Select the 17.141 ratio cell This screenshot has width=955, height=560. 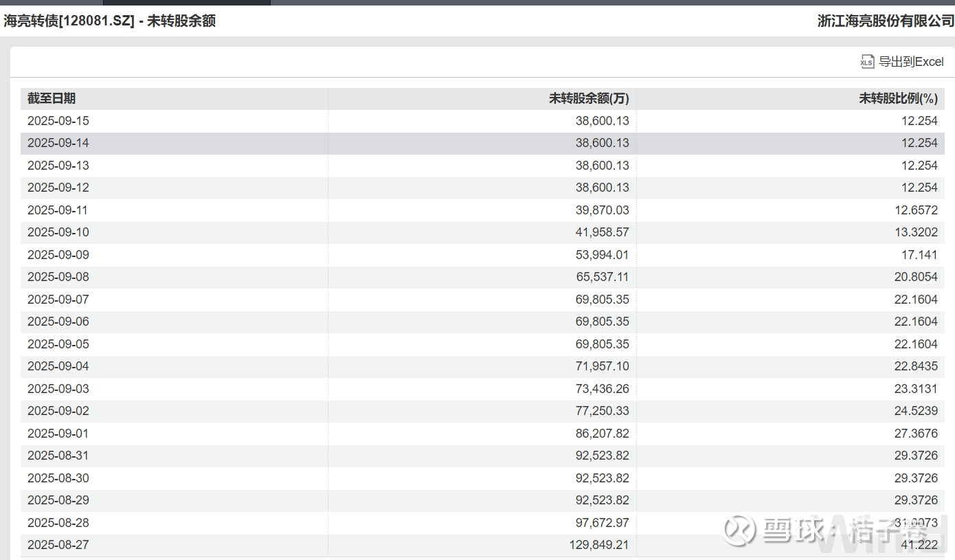[x=920, y=255]
